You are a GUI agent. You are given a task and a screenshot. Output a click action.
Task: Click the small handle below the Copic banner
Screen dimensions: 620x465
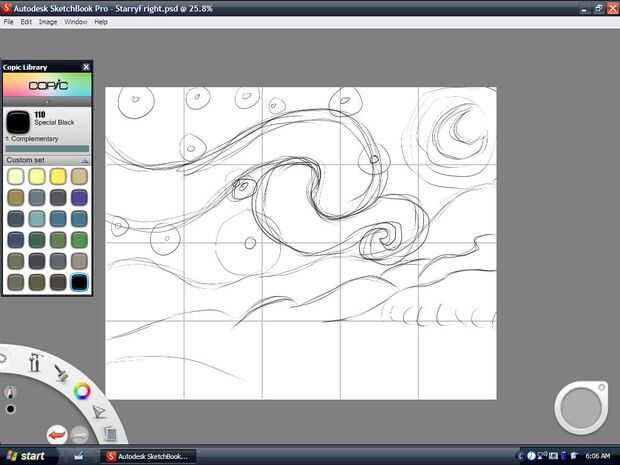click(x=47, y=102)
